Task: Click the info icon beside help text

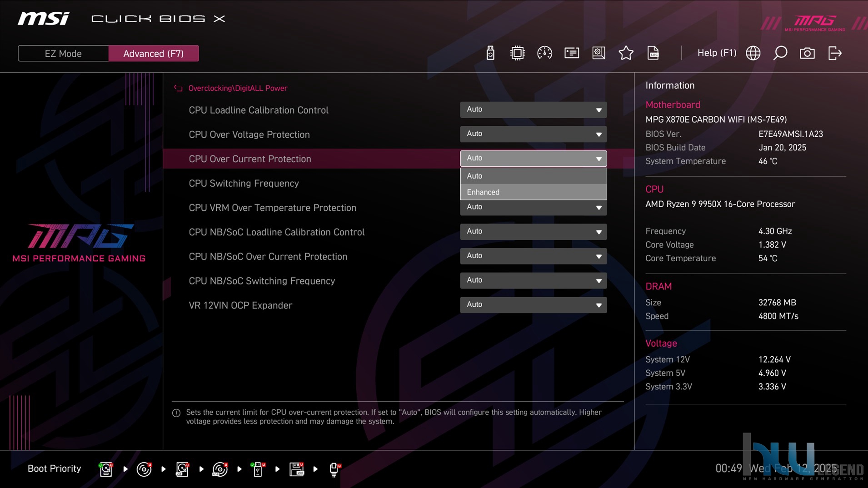Action: click(176, 413)
